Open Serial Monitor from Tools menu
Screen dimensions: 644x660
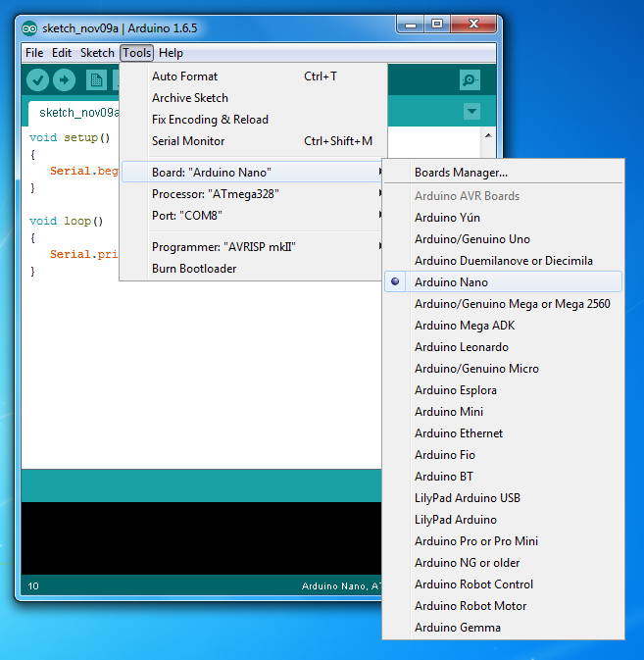[x=252, y=141]
